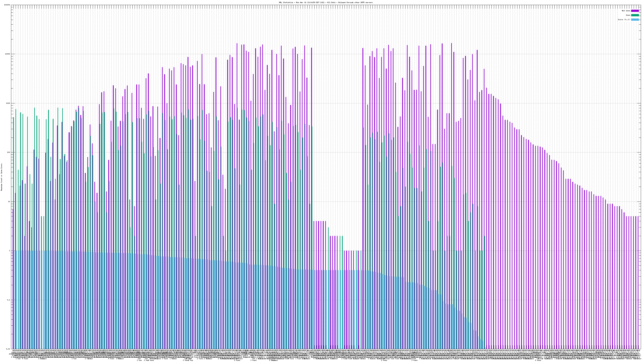Viewport: 644px width, 362px height.
Task: Click the "1 hop 5 hops" label at bottom-left
Action: pos(22,359)
